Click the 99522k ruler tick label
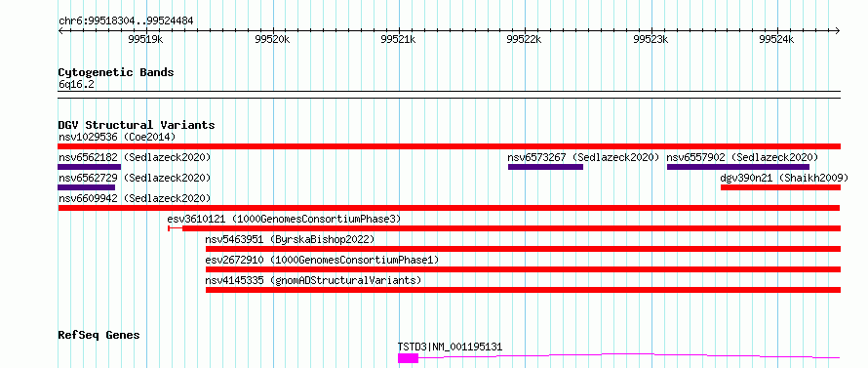Viewport: 868px width, 368px height. 525,39
